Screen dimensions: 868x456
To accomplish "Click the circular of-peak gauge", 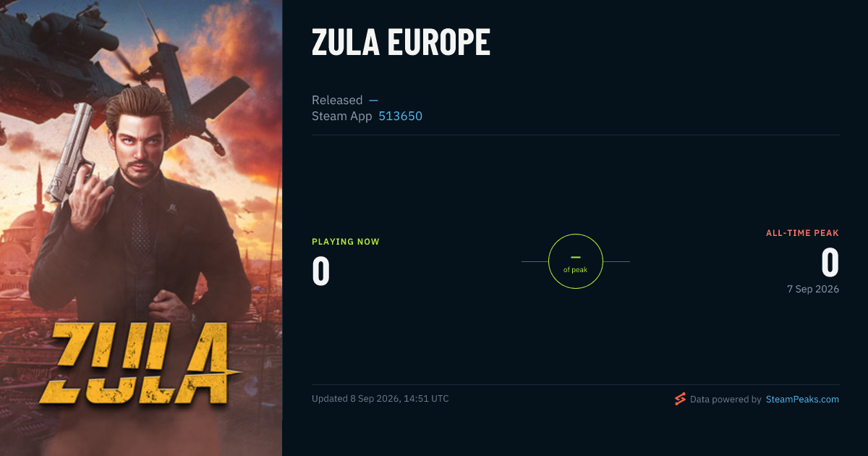I will tap(575, 261).
